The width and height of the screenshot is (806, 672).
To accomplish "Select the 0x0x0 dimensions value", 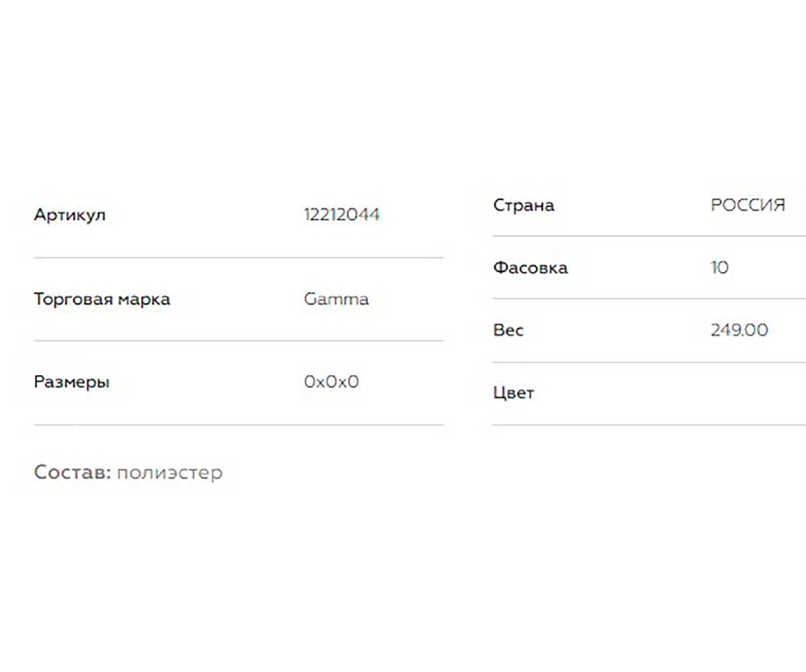I will coord(332,382).
